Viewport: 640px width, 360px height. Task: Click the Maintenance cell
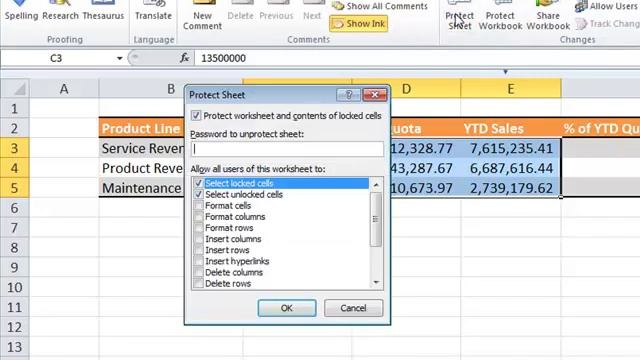142,188
